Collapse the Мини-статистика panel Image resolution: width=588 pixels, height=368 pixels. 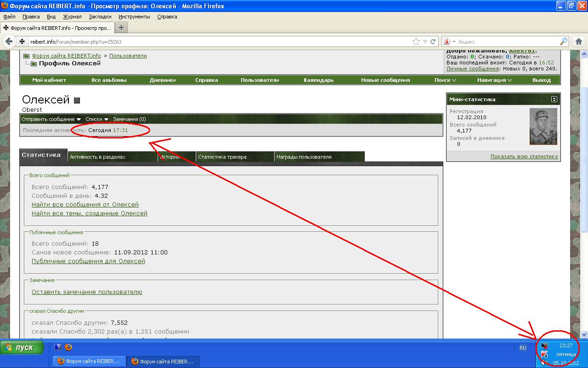(554, 99)
